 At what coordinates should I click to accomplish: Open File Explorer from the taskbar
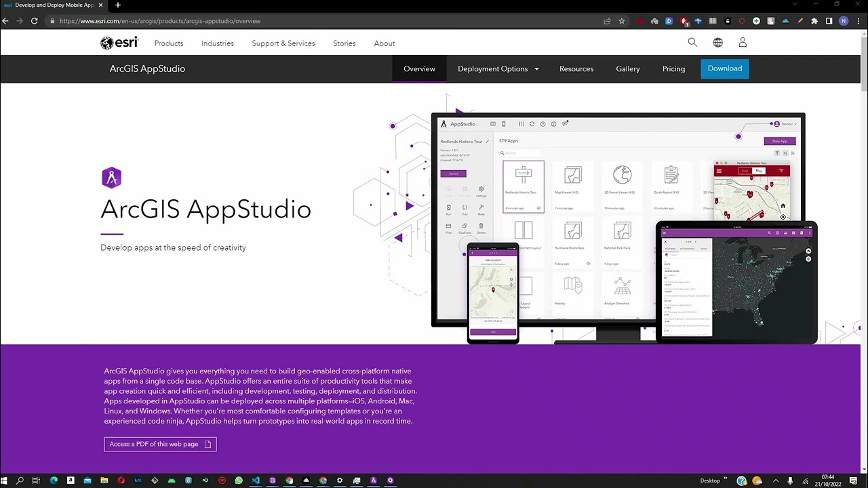tap(104, 481)
